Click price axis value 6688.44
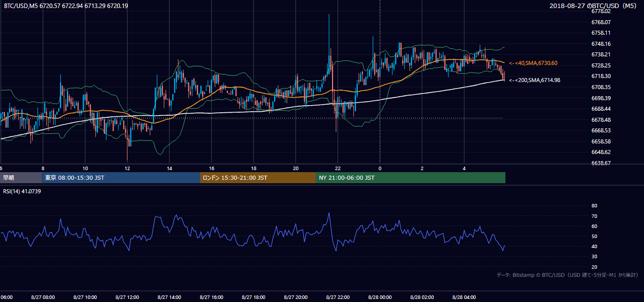The image size is (644, 302). (x=601, y=109)
